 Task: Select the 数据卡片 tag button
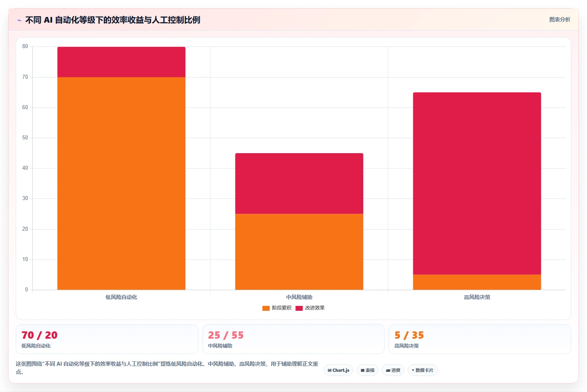(423, 370)
